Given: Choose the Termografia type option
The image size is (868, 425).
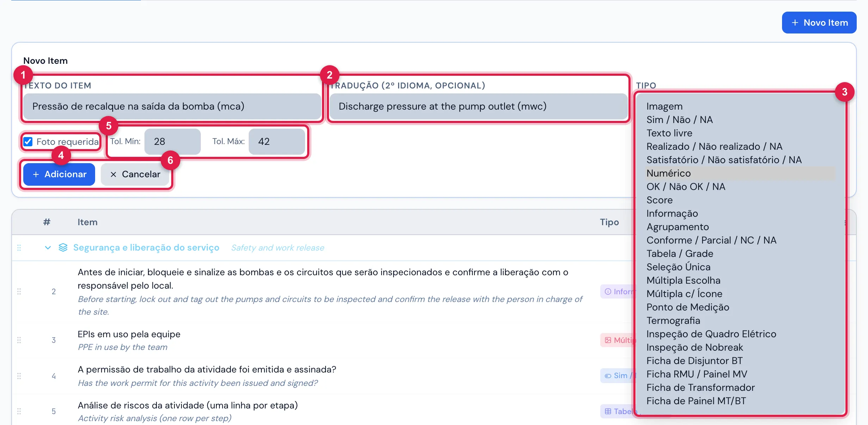Looking at the screenshot, I should point(740,321).
